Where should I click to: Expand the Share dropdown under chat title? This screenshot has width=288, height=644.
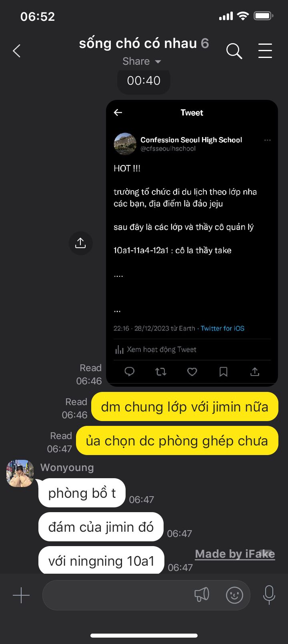pyautogui.click(x=142, y=61)
